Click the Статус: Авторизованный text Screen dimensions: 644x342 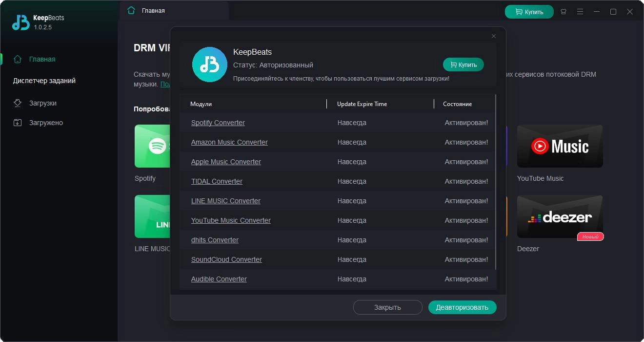[x=273, y=65]
